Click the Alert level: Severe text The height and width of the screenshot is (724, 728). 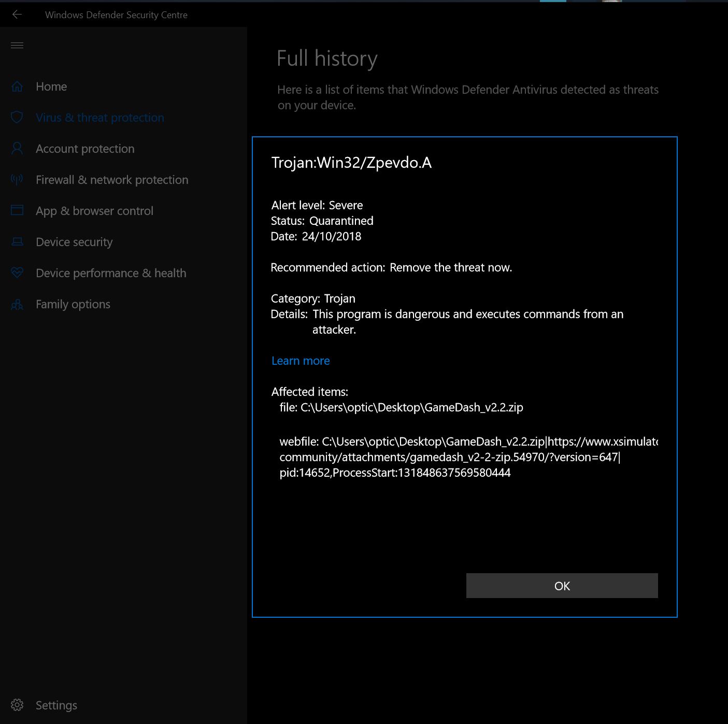coord(317,205)
